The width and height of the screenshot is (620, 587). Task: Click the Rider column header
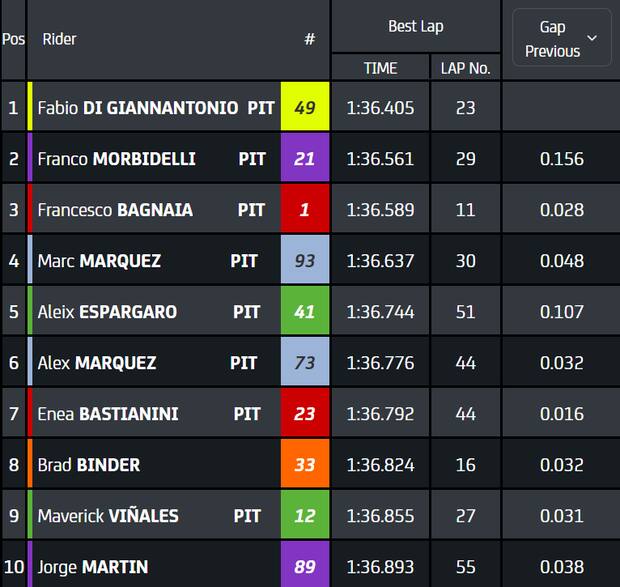(x=60, y=39)
